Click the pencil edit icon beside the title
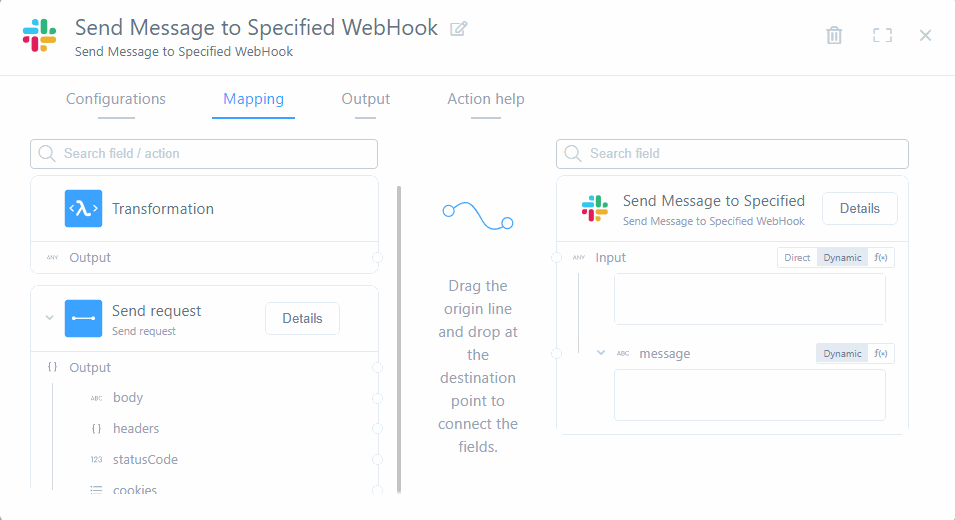This screenshot has width=955, height=520. tap(459, 29)
